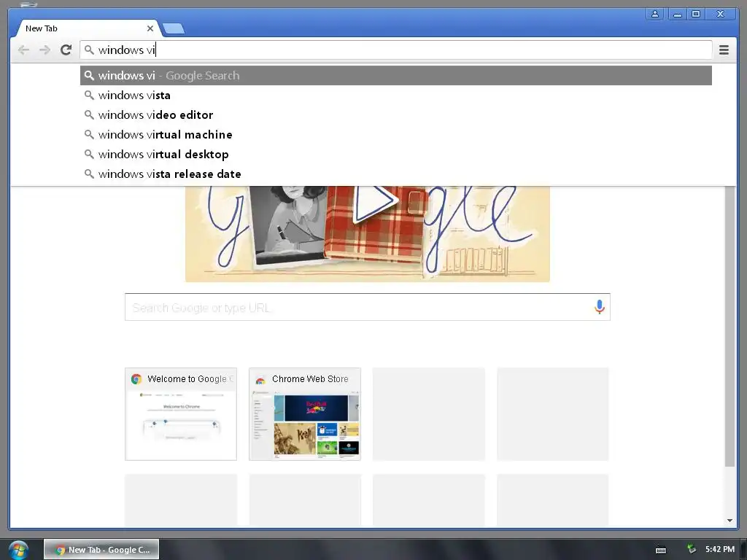The height and width of the screenshot is (560, 747).
Task: Pick the "windows virtual machine" suggestion
Action: click(396, 135)
